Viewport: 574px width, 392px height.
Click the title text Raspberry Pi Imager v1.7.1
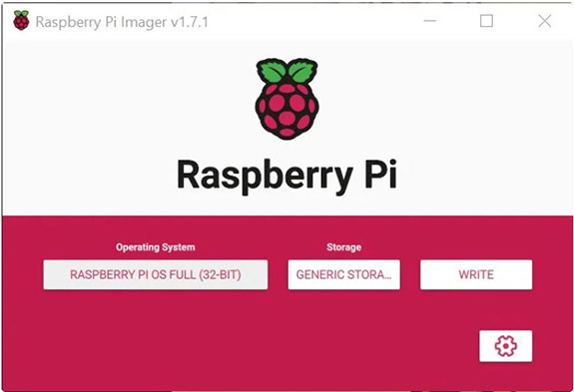click(122, 22)
